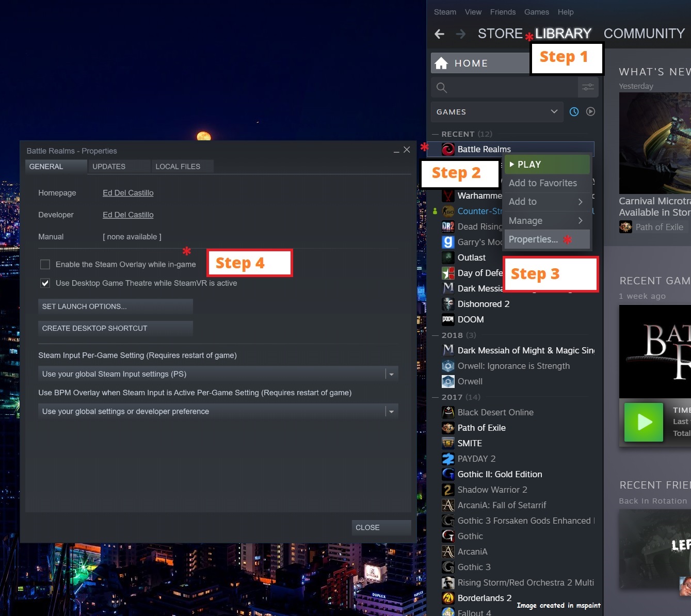Go back with the left arrow in Steam
Image resolution: width=691 pixels, height=616 pixels.
pyautogui.click(x=440, y=34)
